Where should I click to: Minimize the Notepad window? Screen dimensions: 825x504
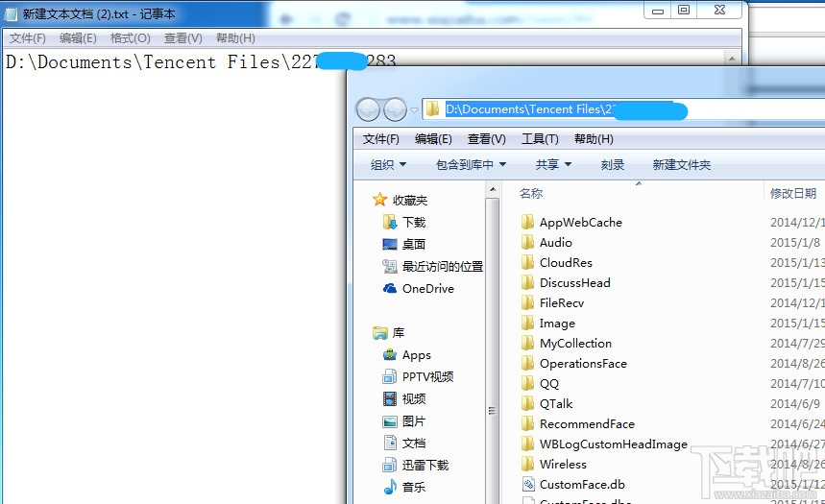(x=657, y=11)
